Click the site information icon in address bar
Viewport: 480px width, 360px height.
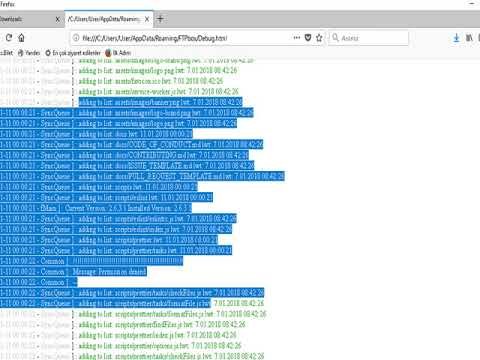pyautogui.click(x=76, y=38)
